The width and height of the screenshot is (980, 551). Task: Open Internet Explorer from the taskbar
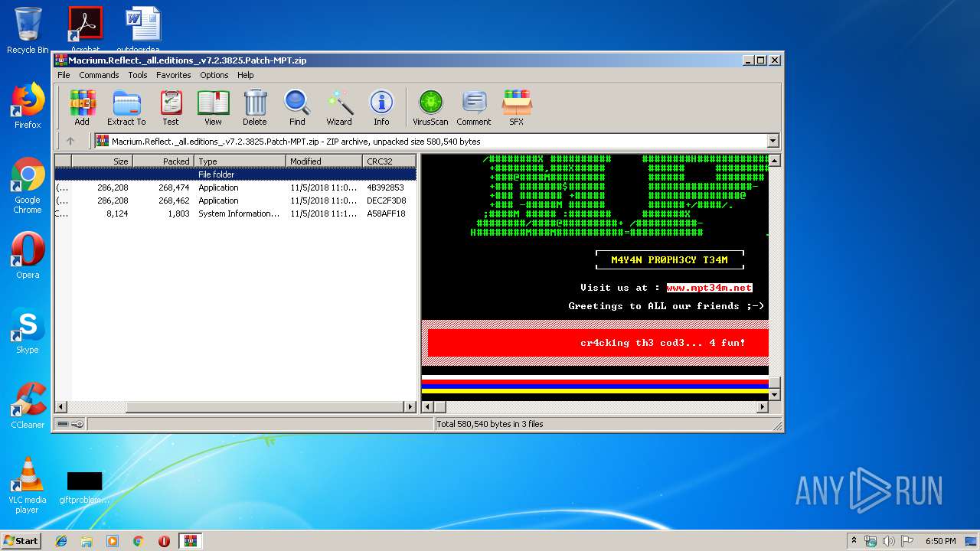coord(61,541)
